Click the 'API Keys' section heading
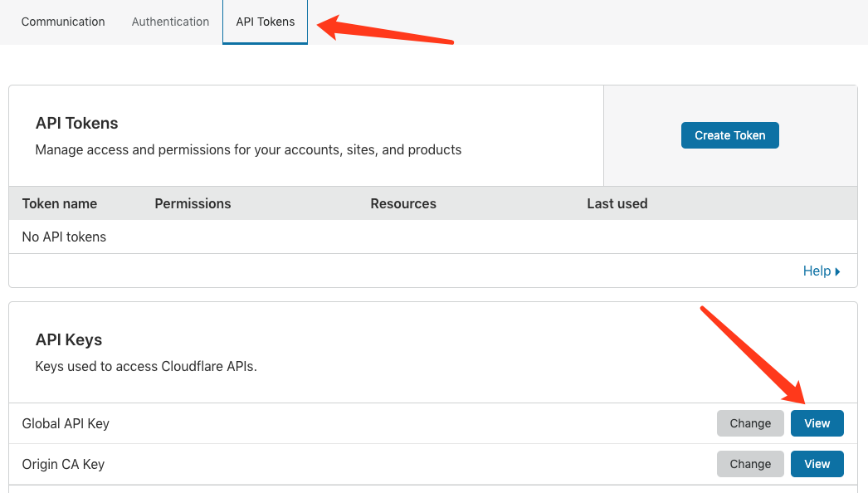Viewport: 868px width, 493px height. [69, 339]
